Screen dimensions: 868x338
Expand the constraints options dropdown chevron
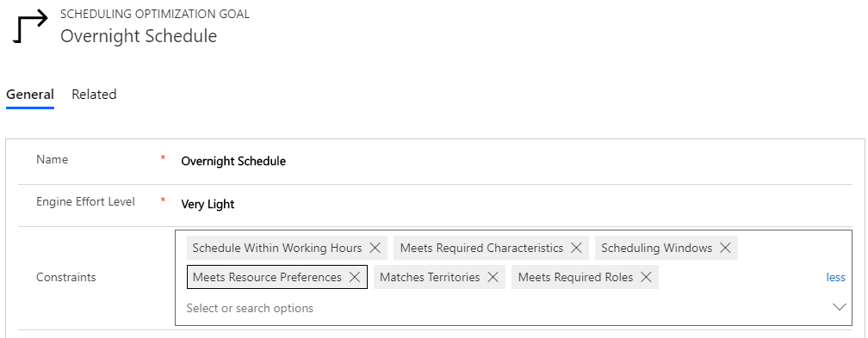coord(840,306)
